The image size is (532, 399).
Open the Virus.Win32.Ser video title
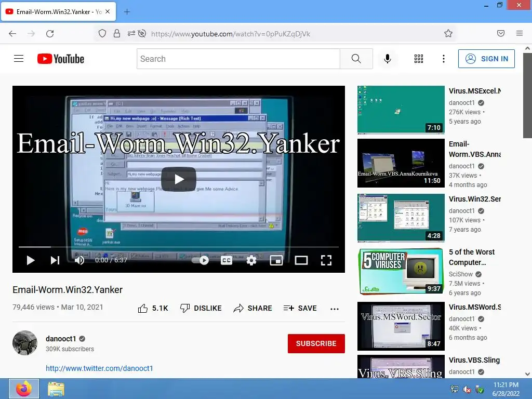click(475, 199)
